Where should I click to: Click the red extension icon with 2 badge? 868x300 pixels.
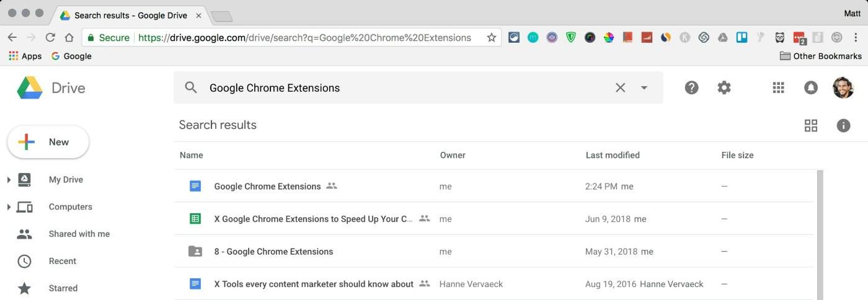[x=799, y=38]
